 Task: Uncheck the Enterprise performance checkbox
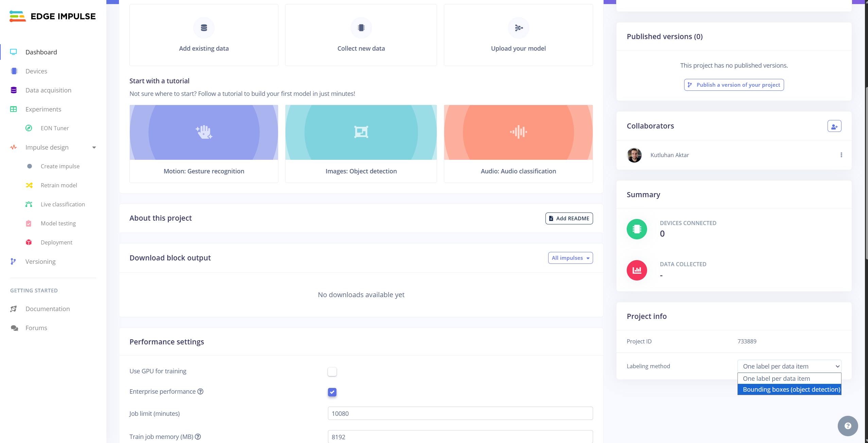pos(332,392)
